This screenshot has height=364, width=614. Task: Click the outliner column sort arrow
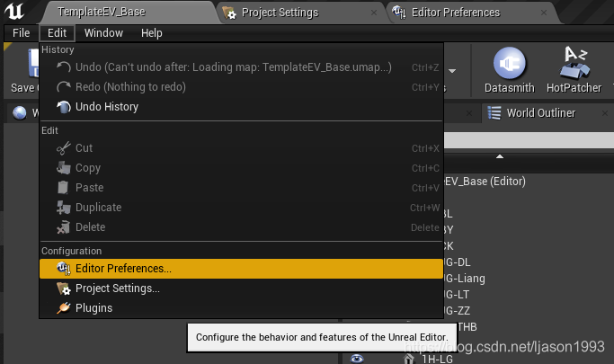click(500, 156)
